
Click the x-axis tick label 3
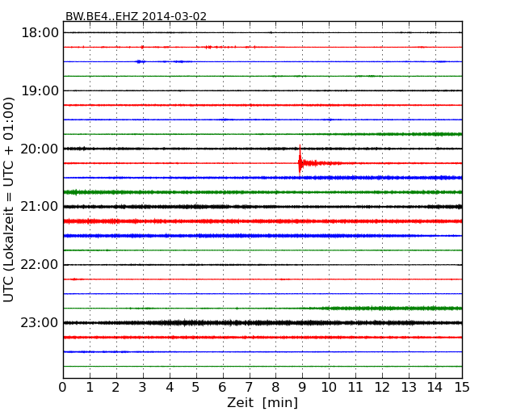pos(143,388)
